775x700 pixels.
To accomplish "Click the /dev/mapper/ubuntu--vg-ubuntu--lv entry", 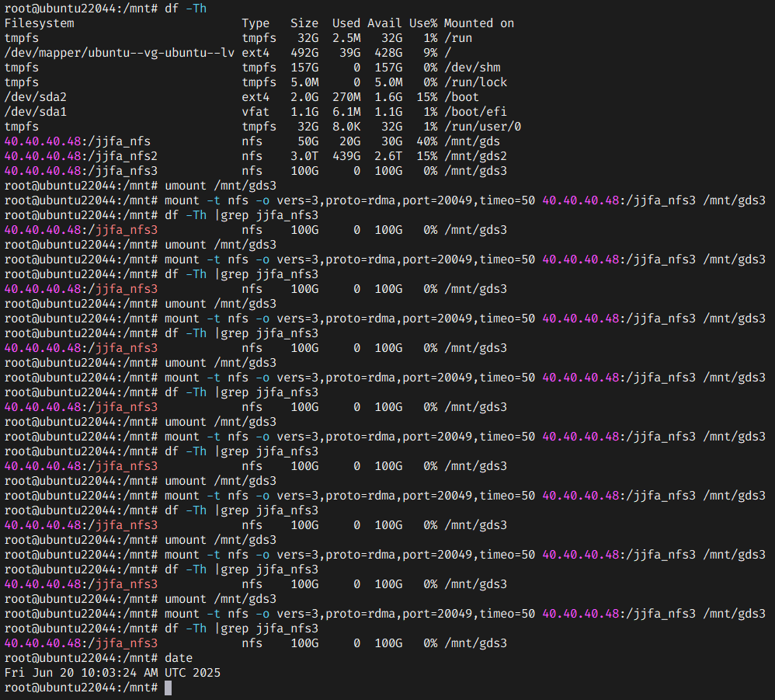I will (x=119, y=53).
